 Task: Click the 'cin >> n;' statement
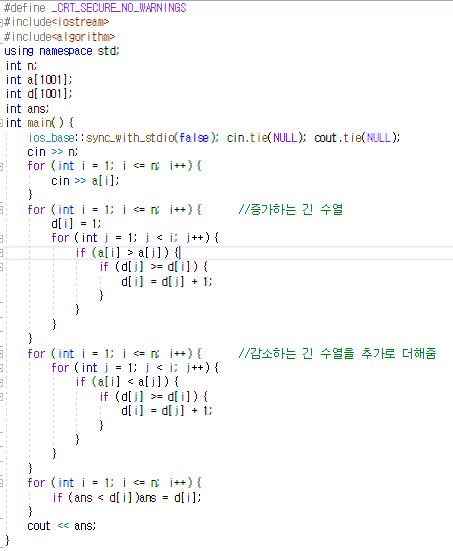coord(53,152)
